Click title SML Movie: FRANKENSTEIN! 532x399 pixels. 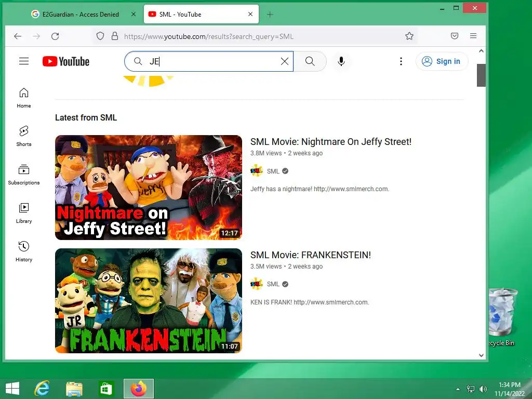pos(311,255)
